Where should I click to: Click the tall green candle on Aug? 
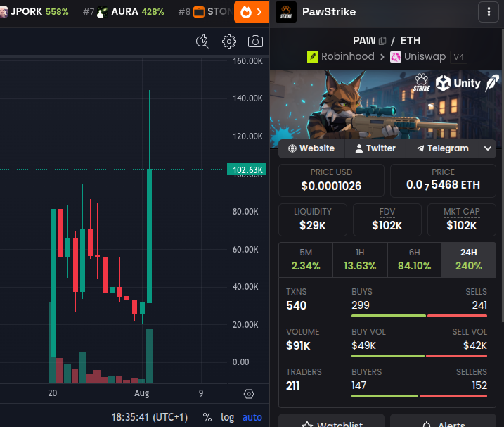pyautogui.click(x=149, y=236)
